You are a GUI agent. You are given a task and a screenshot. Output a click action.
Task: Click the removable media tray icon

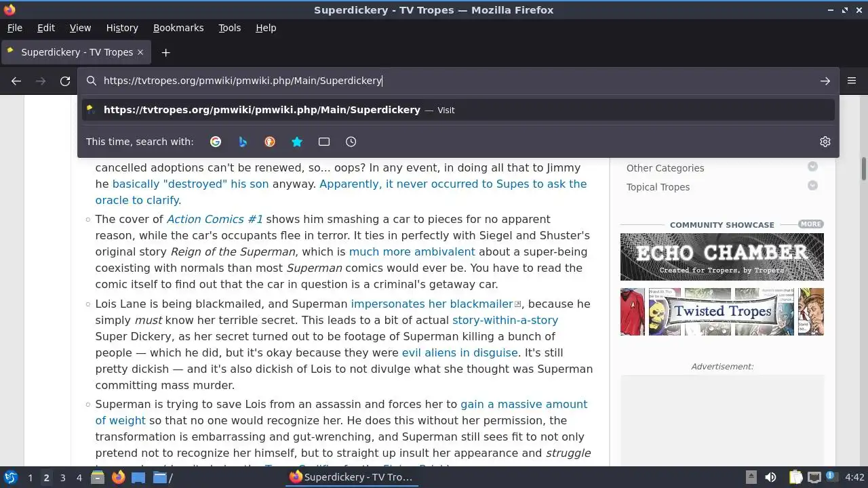click(751, 478)
